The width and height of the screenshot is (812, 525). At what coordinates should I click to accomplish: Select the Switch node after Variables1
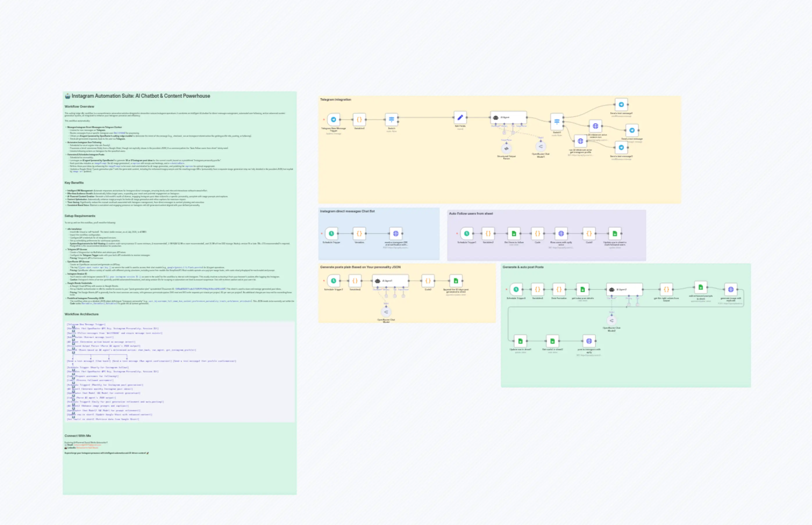point(392,119)
